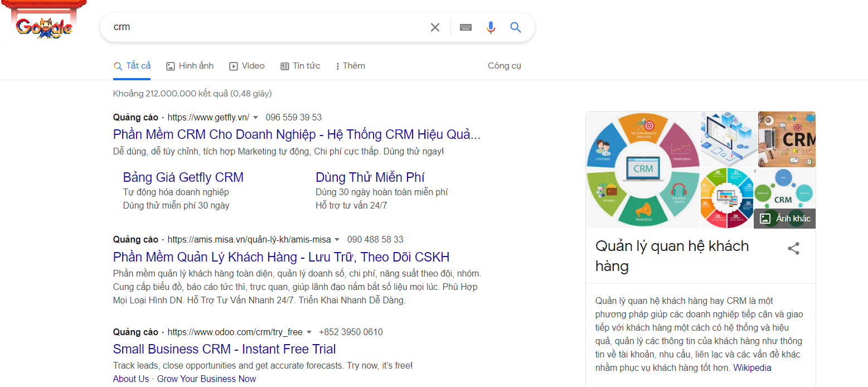Open Phần Mềm CRM Cho Doanh Nghiệp result
Screen dimensions: 868x387
(297, 134)
